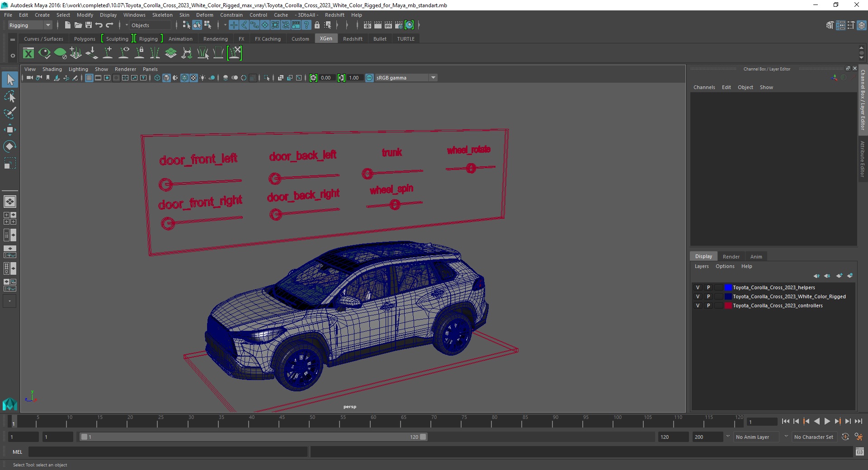The height and width of the screenshot is (470, 868).
Task: Click controllers layer red color swatch
Action: point(728,305)
